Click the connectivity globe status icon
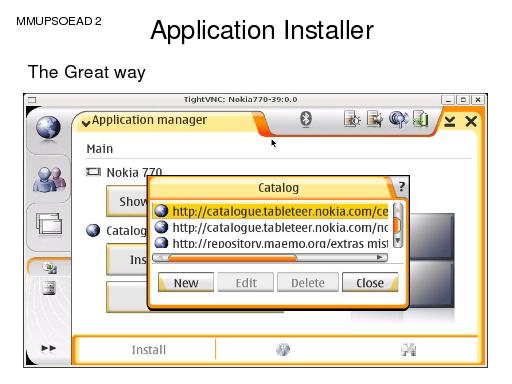The image size is (512, 384). (x=398, y=119)
